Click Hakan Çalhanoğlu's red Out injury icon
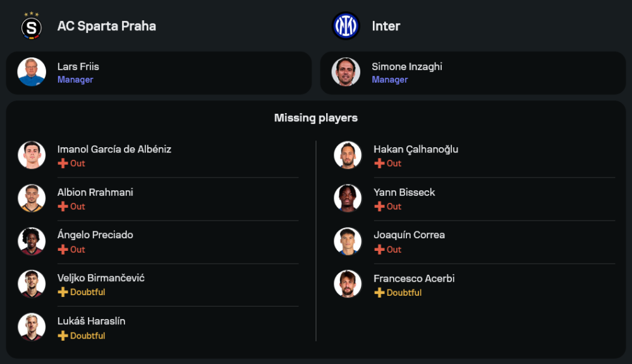 tap(379, 163)
